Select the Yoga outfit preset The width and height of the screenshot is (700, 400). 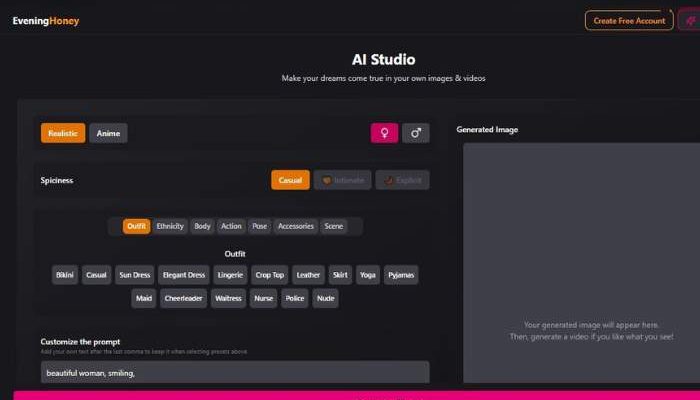(368, 275)
